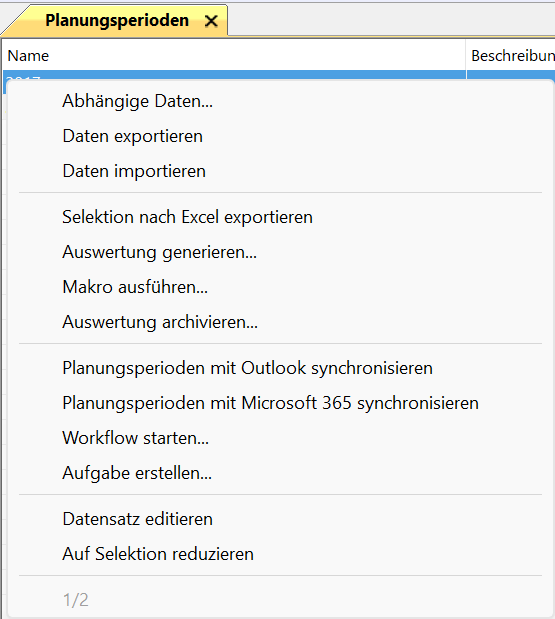This screenshot has height=619, width=555.
Task: Select Selektion nach Excel exportieren
Action: 188,217
